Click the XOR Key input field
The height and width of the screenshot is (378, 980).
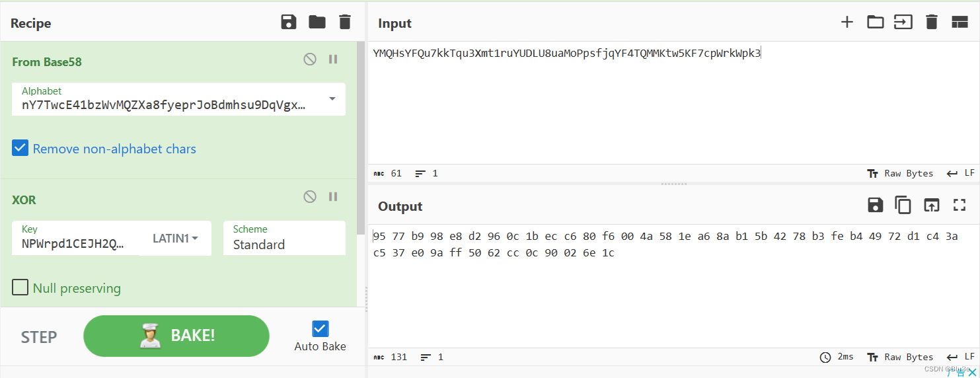coord(76,238)
